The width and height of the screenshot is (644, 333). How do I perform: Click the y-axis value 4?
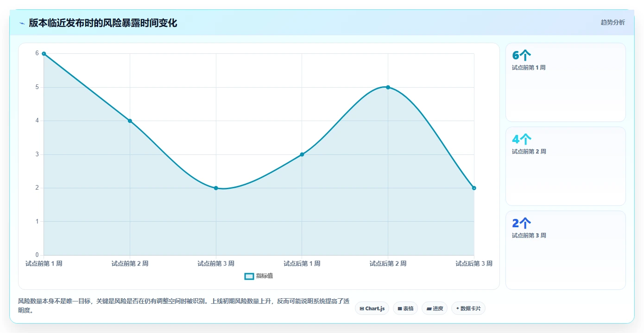pos(37,121)
